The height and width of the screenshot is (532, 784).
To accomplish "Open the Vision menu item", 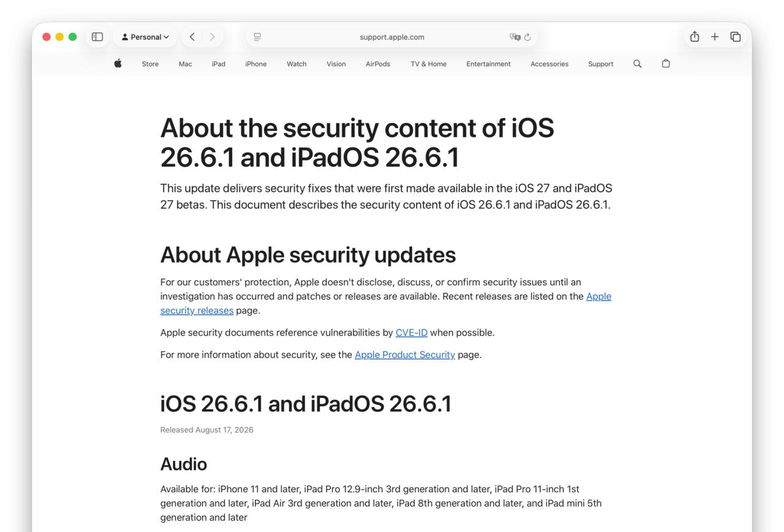I will 336,64.
